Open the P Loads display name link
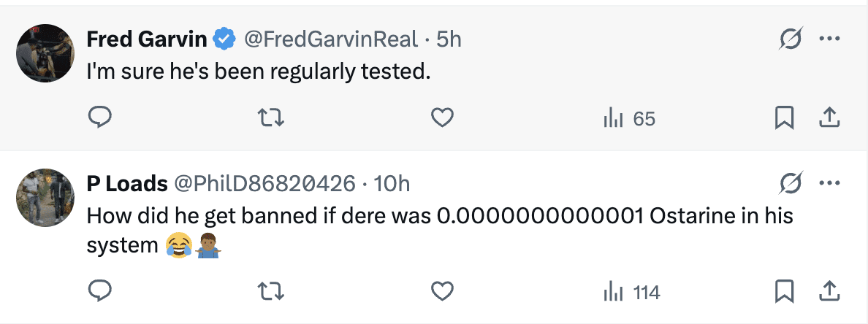The height and width of the screenshot is (324, 868). (x=126, y=183)
